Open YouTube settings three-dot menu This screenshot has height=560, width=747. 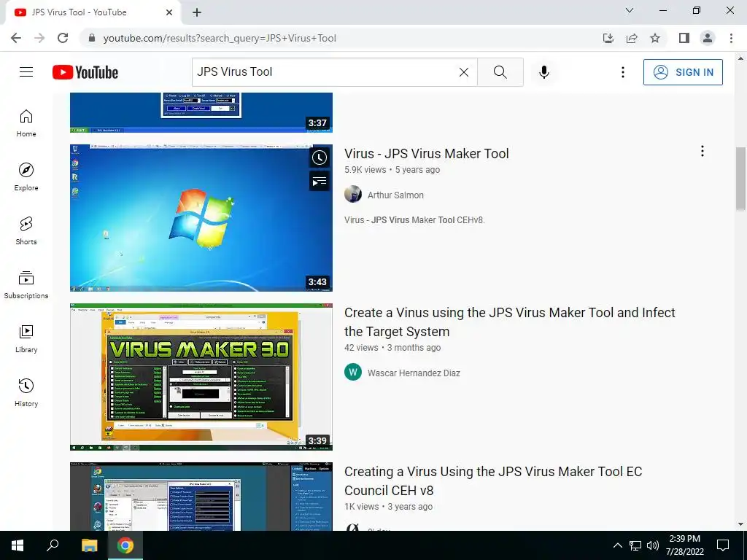[x=623, y=72]
